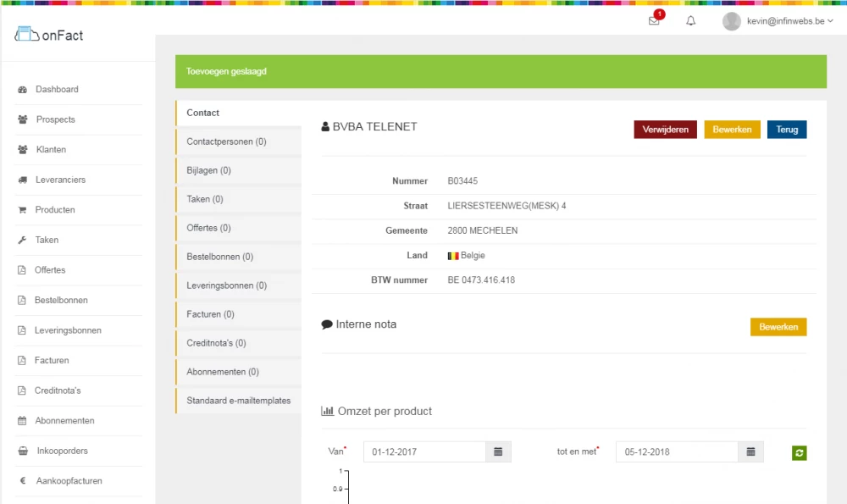Click Bewerken next to BVBA TELENET
Viewport: 847px width, 504px height.
(x=732, y=130)
